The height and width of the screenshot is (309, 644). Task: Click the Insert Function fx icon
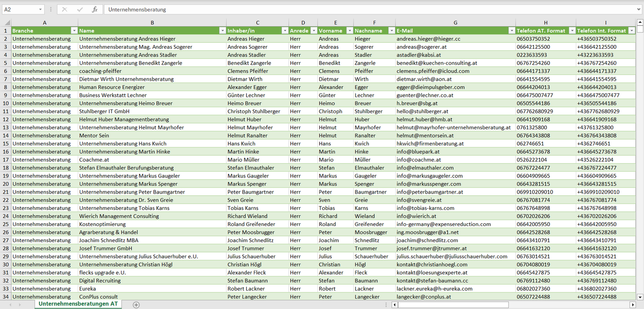point(94,9)
